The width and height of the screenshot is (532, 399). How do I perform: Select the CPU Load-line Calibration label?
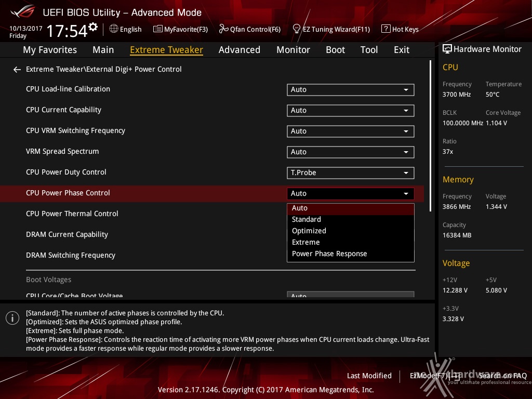tap(68, 89)
